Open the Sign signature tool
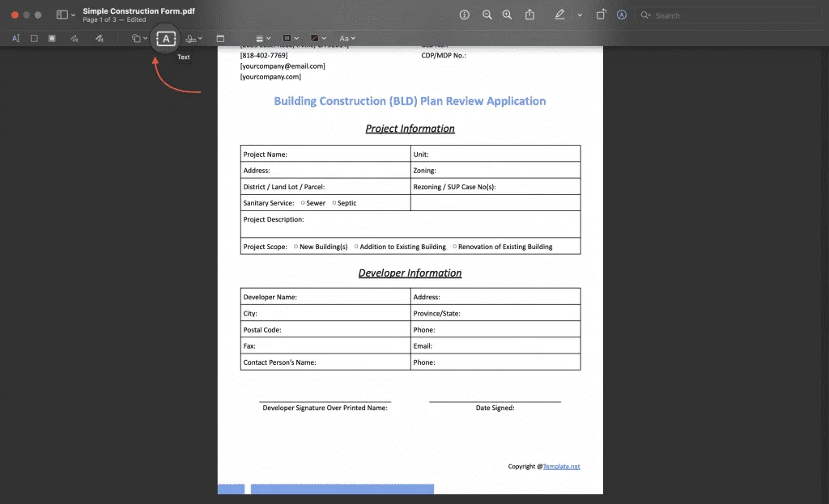 192,38
